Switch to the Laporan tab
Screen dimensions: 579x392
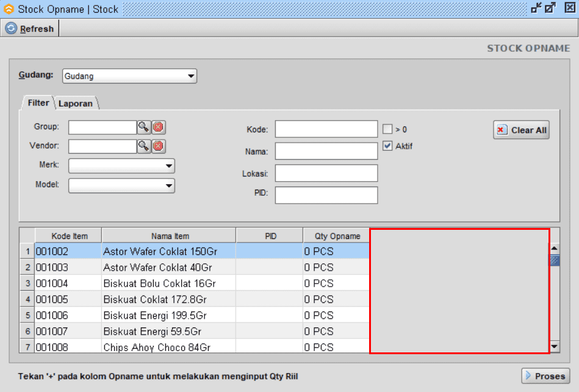click(x=76, y=103)
